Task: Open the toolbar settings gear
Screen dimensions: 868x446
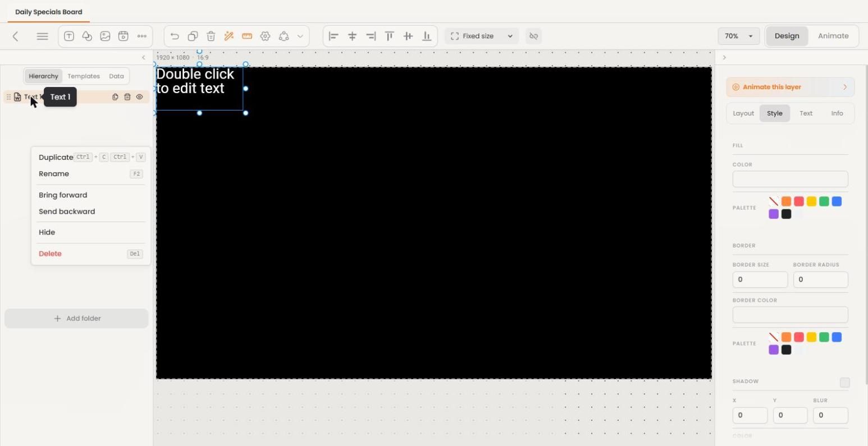Action: tap(265, 36)
